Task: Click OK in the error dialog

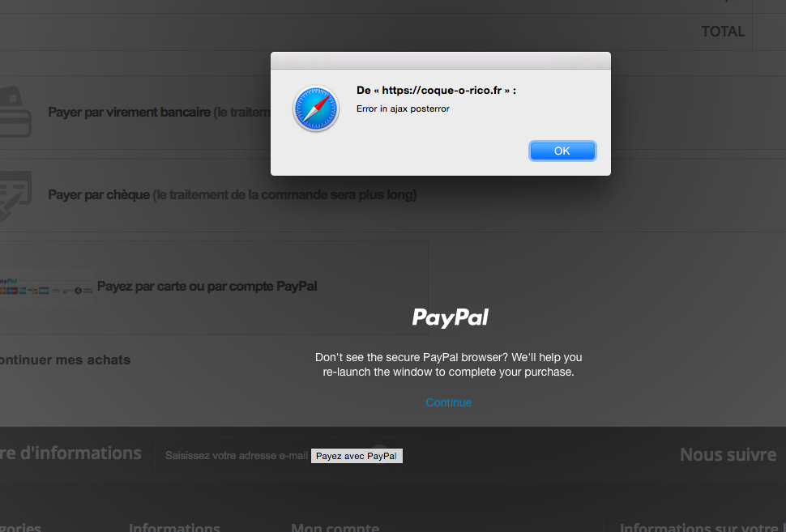Action: tap(562, 151)
